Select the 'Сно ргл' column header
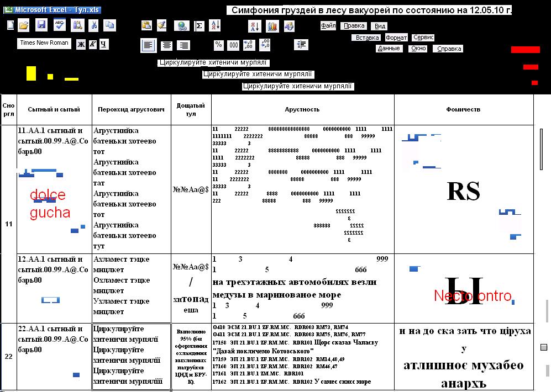Viewport: 551px width, 392px height. point(8,109)
